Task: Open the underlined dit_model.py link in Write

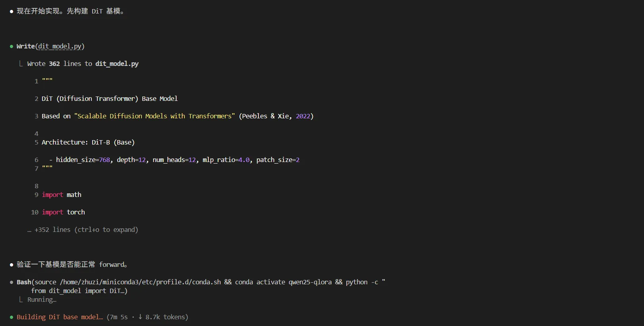Action: [x=60, y=46]
